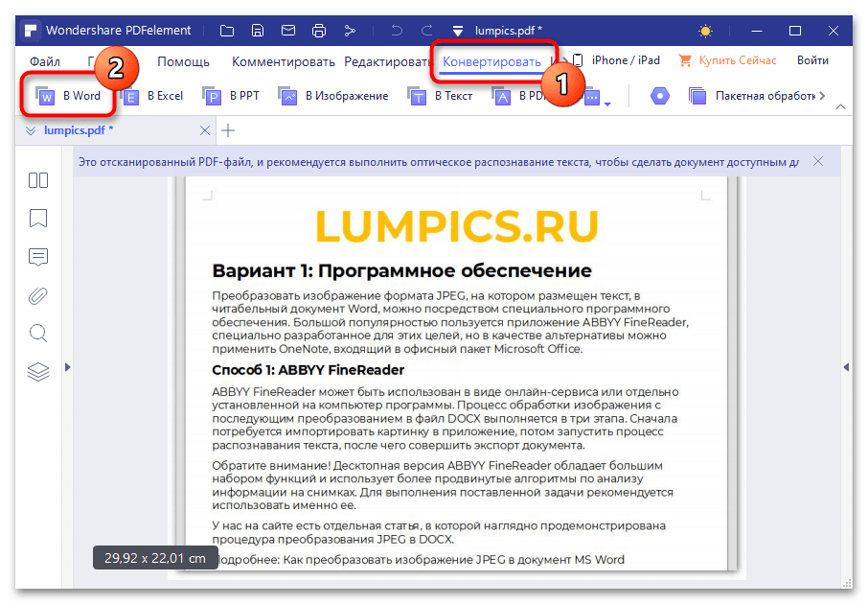This screenshot has height=604, width=868.
Task: Open the bookmarks panel
Action: (38, 219)
